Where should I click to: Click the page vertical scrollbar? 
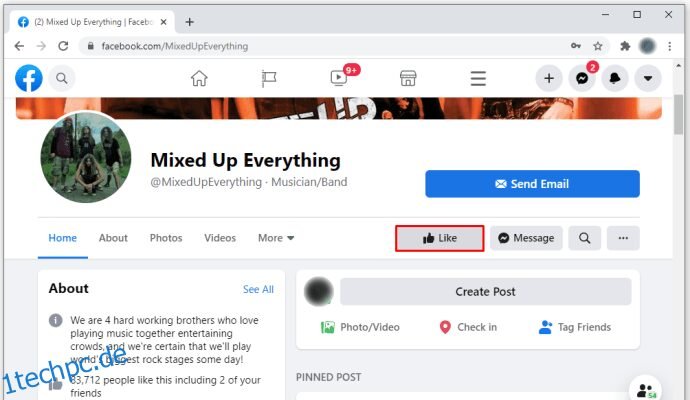pyautogui.click(x=678, y=114)
